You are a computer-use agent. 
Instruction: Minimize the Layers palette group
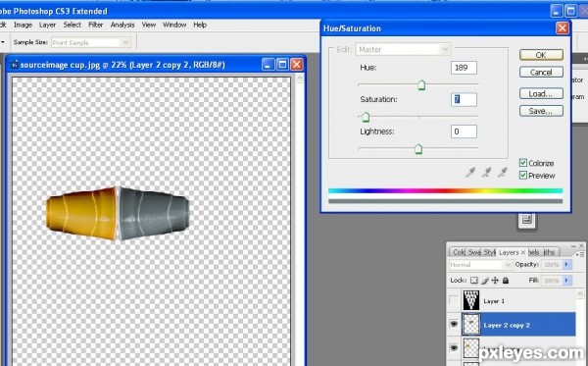coord(573,246)
